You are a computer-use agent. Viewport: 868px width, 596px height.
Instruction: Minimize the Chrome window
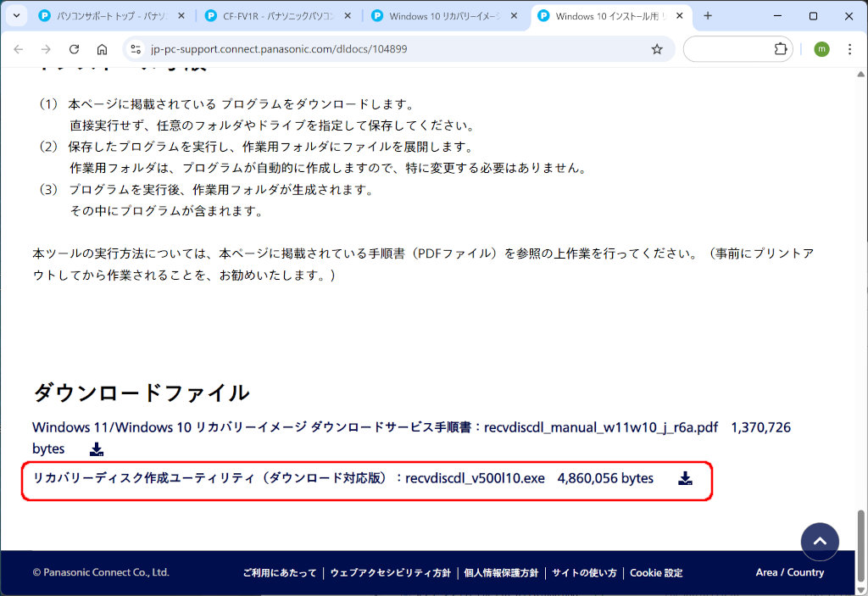[x=778, y=16]
